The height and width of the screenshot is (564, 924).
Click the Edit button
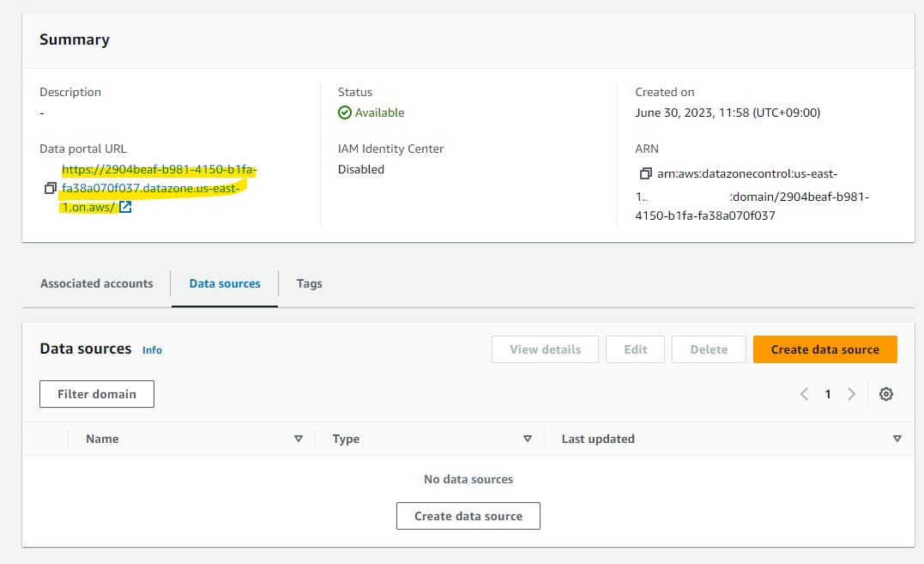point(635,349)
